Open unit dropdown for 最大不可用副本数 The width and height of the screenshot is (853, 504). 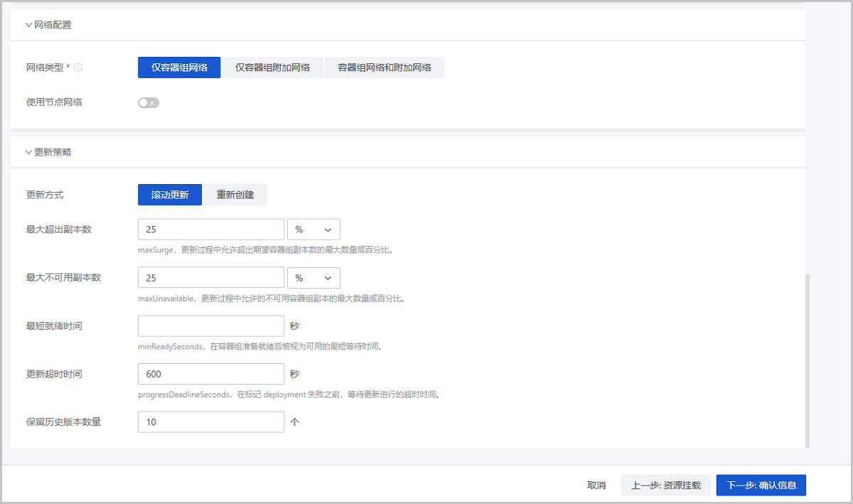coord(313,278)
